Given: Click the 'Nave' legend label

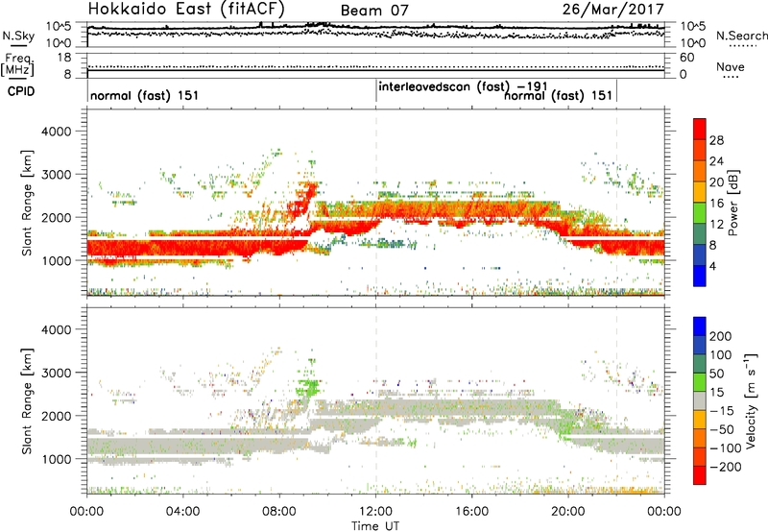Looking at the screenshot, I should pos(731,67).
